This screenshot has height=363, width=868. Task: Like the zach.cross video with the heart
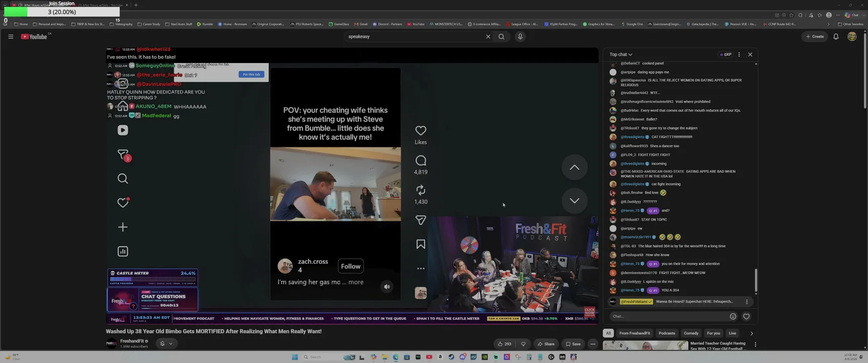[421, 131]
